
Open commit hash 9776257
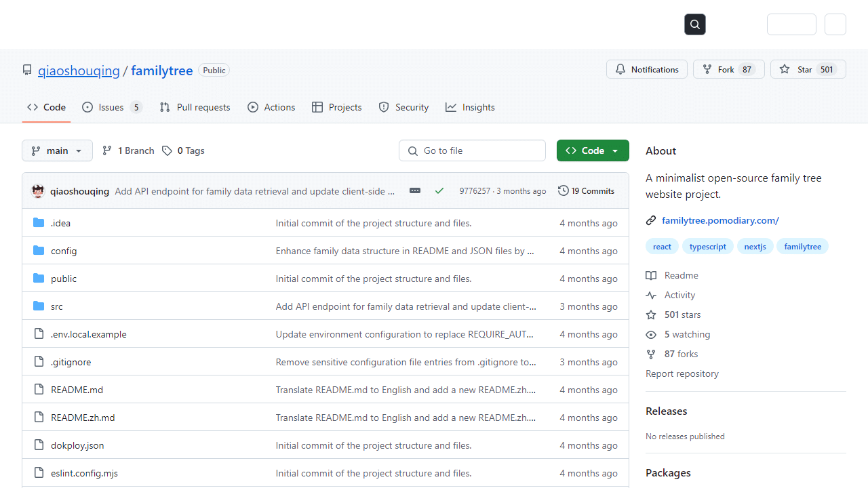point(475,191)
